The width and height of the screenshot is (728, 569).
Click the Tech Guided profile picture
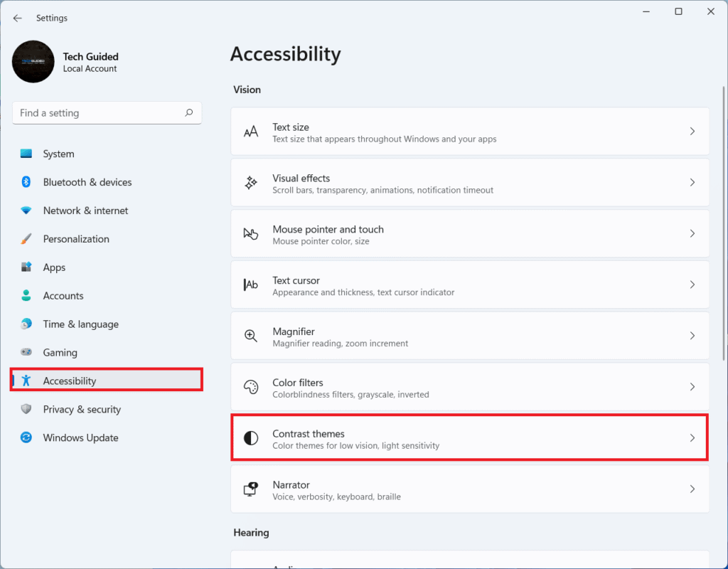[33, 62]
